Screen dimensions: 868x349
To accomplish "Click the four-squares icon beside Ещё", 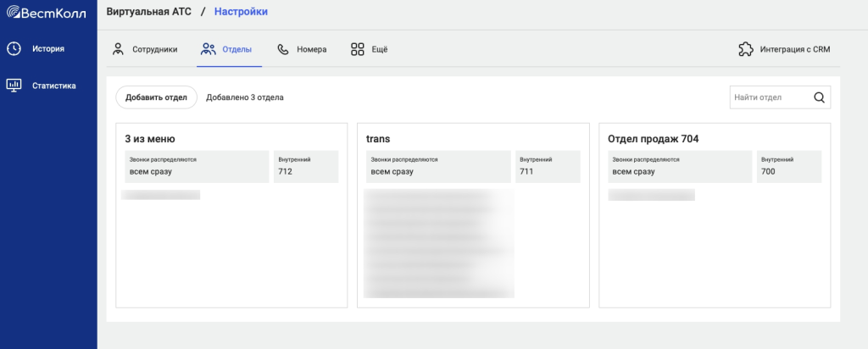I will click(x=358, y=49).
